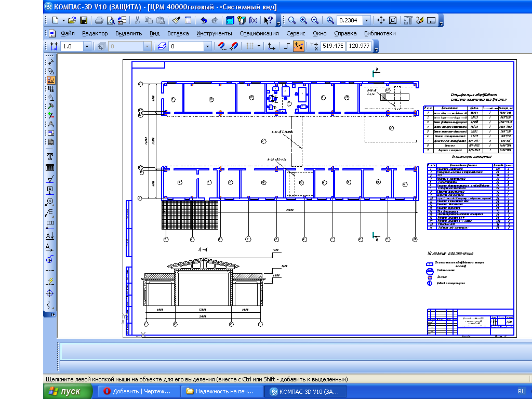The height and width of the screenshot is (399, 532).
Task: Click the Cut scissors icon
Action: click(x=137, y=20)
